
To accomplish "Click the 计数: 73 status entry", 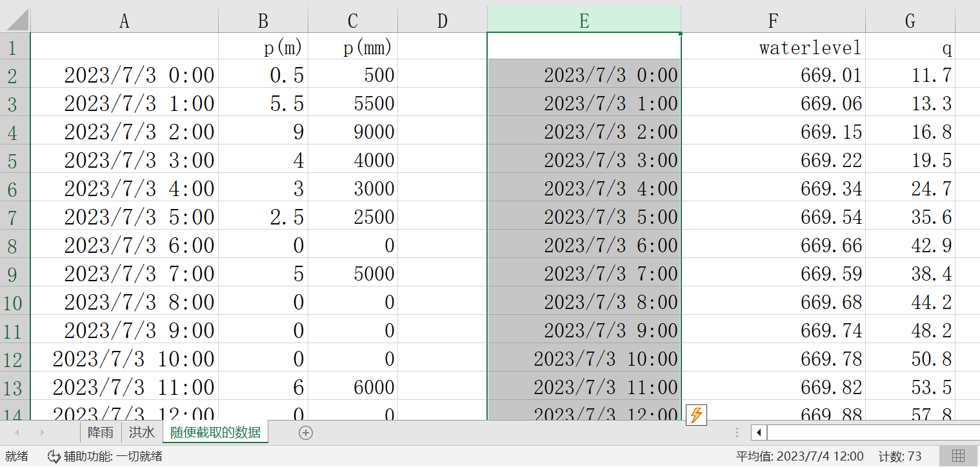I will (x=899, y=457).
